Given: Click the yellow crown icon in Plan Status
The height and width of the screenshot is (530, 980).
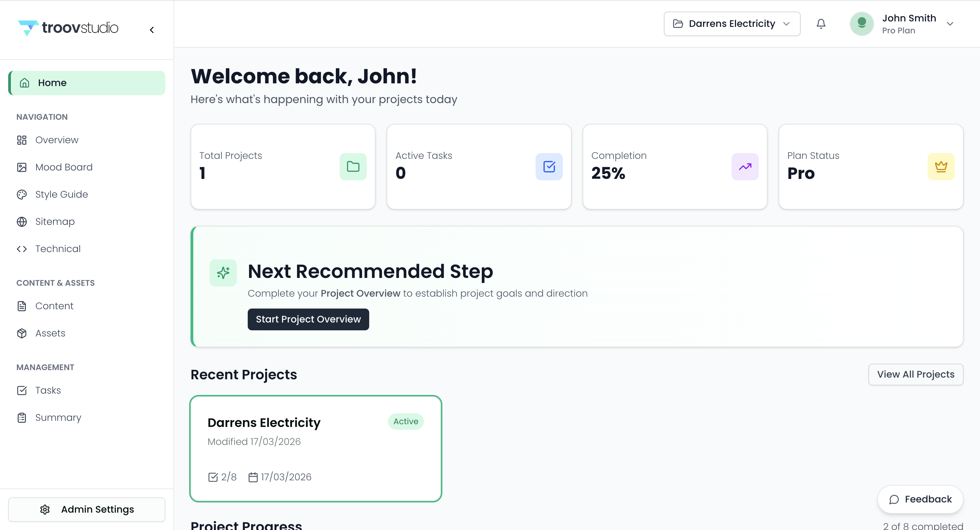Looking at the screenshot, I should [x=941, y=167].
